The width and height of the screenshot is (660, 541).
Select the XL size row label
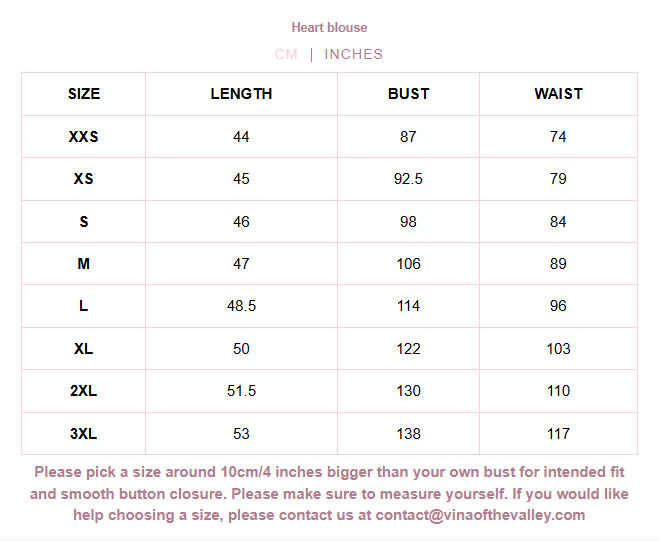84,349
